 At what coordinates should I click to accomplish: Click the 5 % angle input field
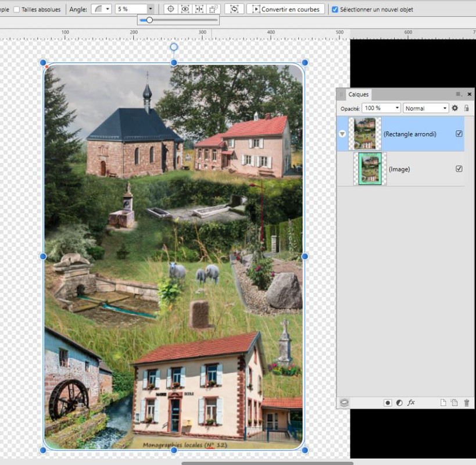click(x=131, y=9)
